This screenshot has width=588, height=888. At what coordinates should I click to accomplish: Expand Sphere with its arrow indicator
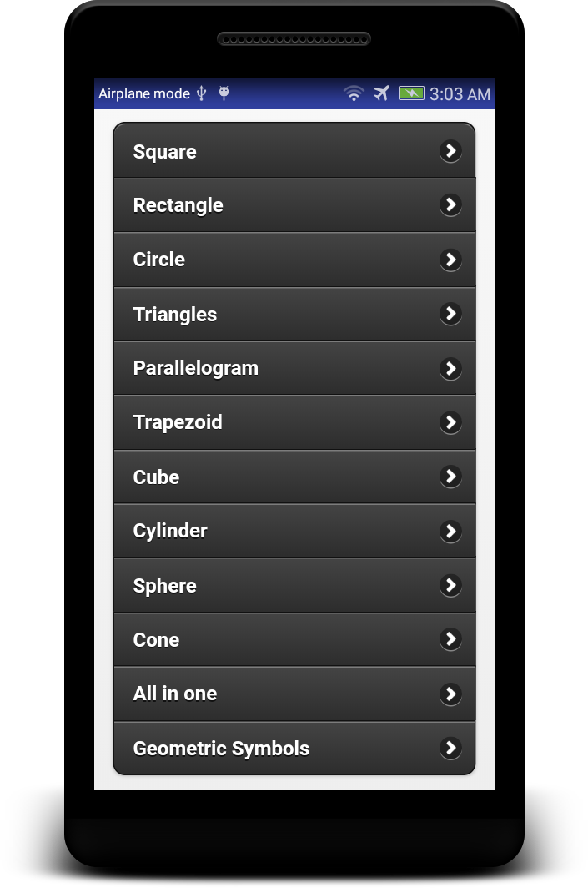[450, 585]
